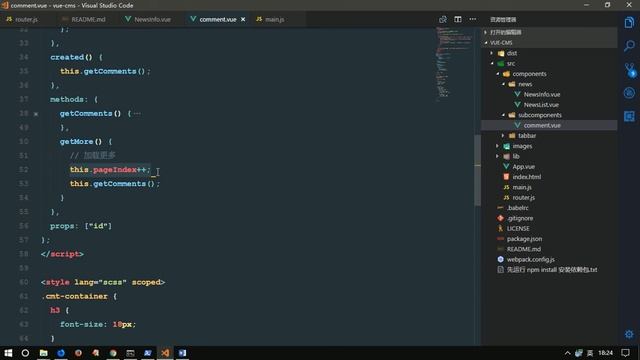Screen dimensions: 640x360
Task: Click the Visual Studio Code taskbar icon
Action: click(x=165, y=353)
